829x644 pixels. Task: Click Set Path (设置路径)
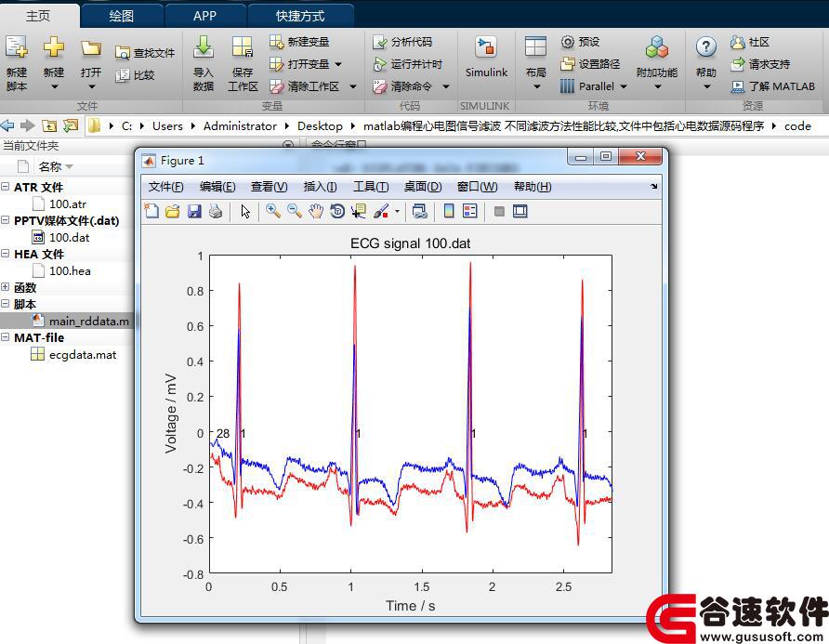(x=590, y=64)
